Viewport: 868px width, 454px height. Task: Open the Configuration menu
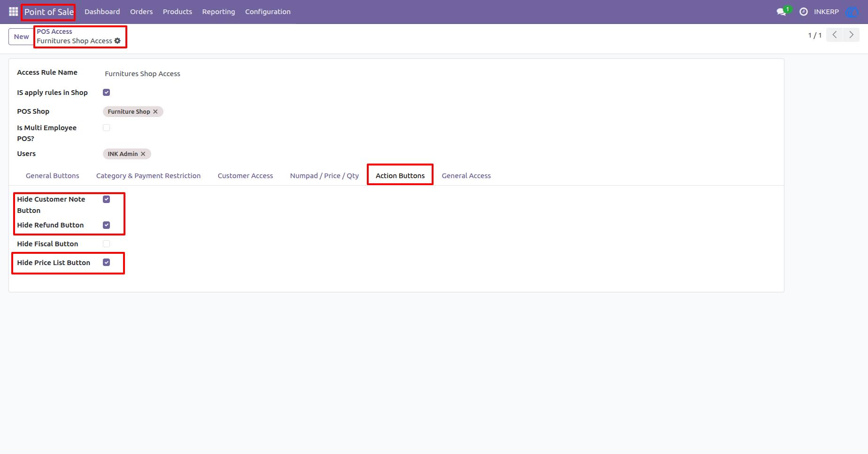(268, 12)
